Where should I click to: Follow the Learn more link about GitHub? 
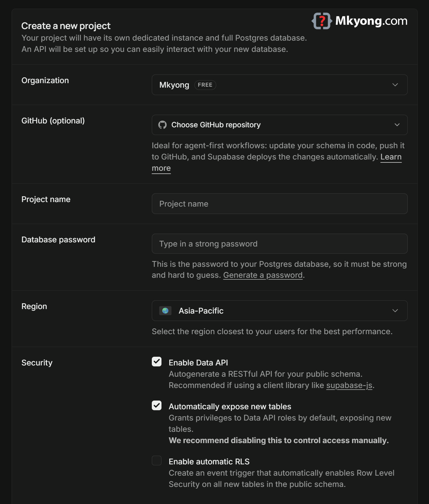pyautogui.click(x=391, y=157)
